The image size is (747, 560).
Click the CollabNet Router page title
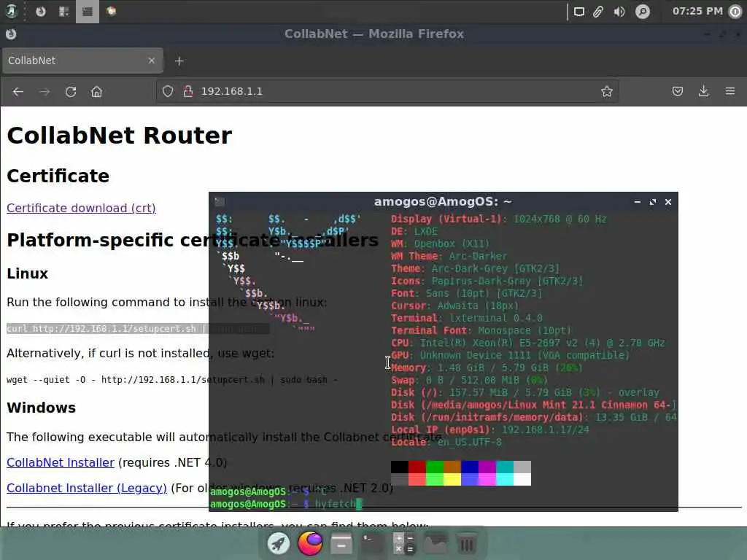tap(120, 135)
